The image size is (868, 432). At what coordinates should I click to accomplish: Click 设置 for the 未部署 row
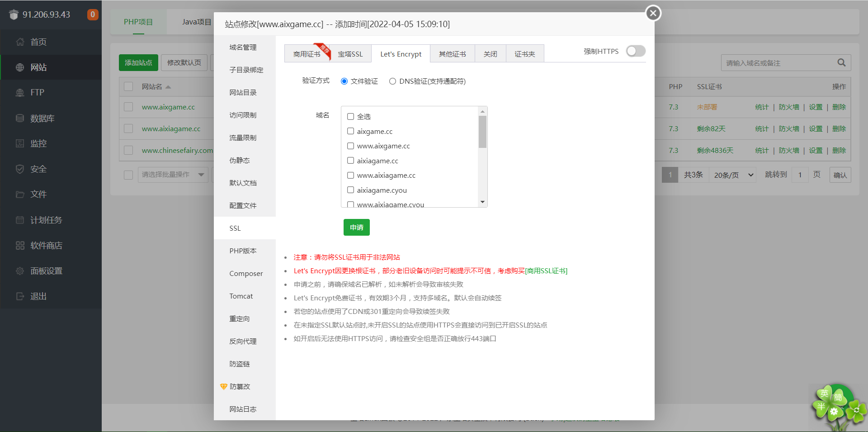(816, 107)
